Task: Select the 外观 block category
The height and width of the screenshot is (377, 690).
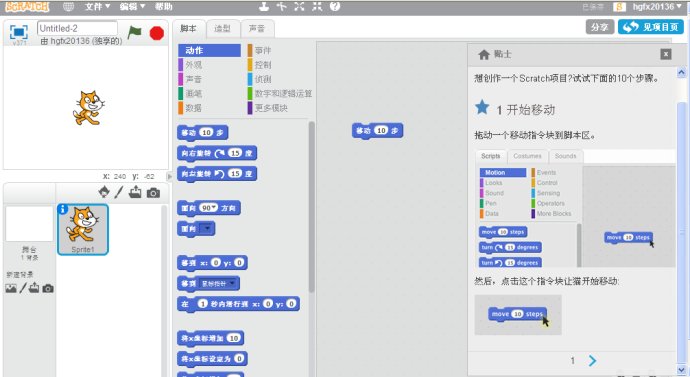Action: (x=209, y=65)
